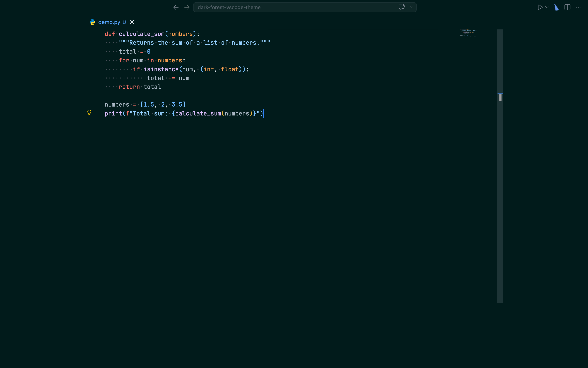Go back with the left arrow
Image resolution: width=588 pixels, height=368 pixels.
point(176,7)
